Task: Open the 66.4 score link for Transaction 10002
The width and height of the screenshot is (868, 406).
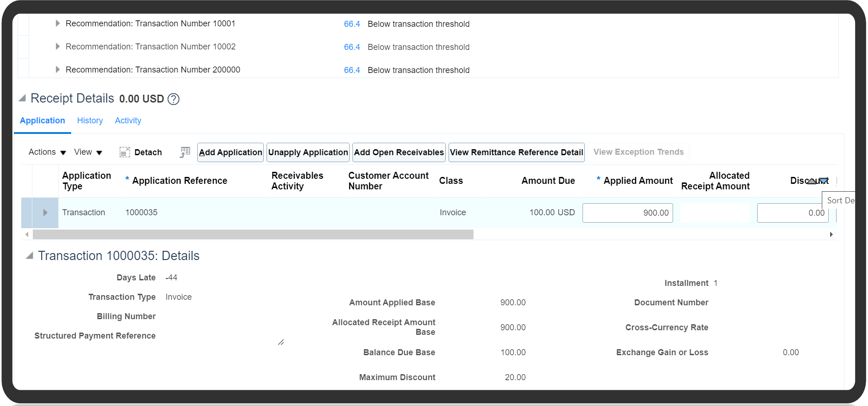Action: 352,47
